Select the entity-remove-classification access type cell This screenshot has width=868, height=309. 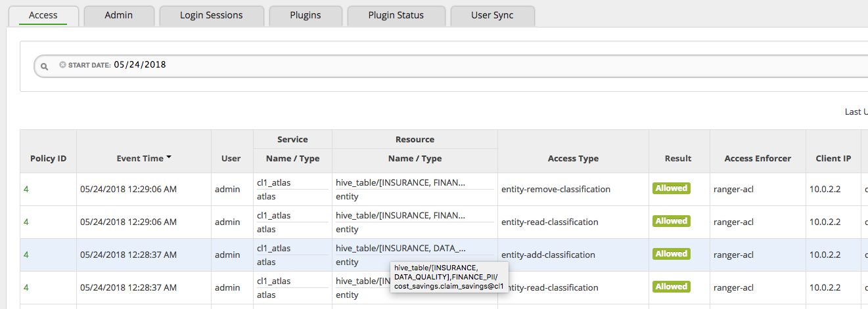click(555, 189)
